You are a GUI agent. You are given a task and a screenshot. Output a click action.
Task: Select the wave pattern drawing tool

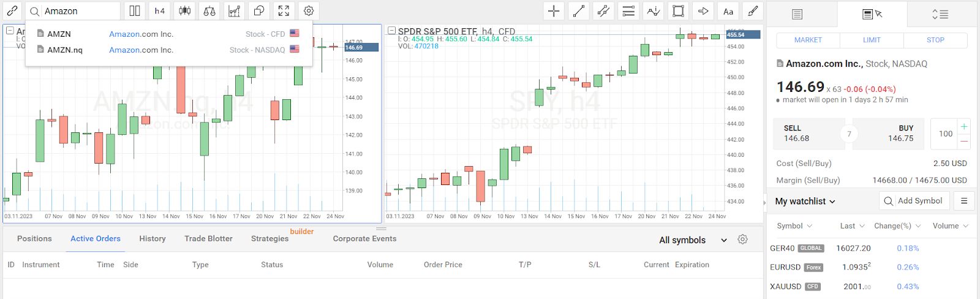click(x=654, y=11)
